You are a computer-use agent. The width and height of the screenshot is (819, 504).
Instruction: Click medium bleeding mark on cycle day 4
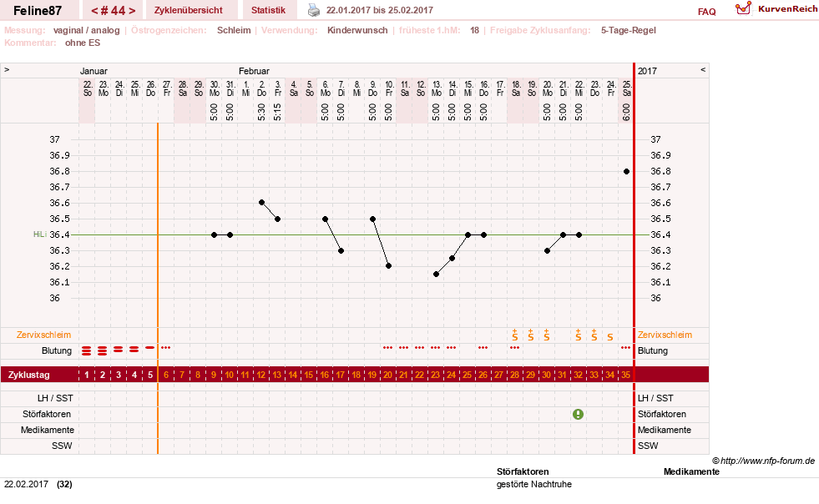coord(134,349)
